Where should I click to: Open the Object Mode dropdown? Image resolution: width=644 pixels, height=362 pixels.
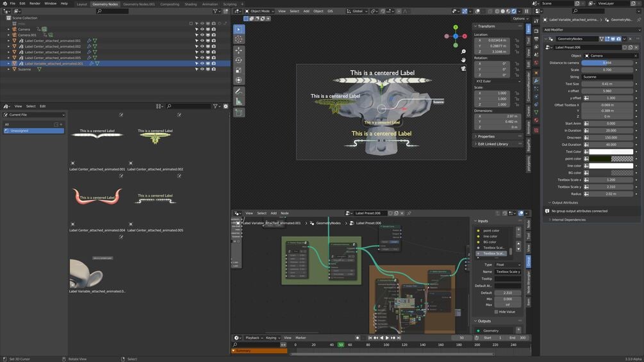pos(260,11)
